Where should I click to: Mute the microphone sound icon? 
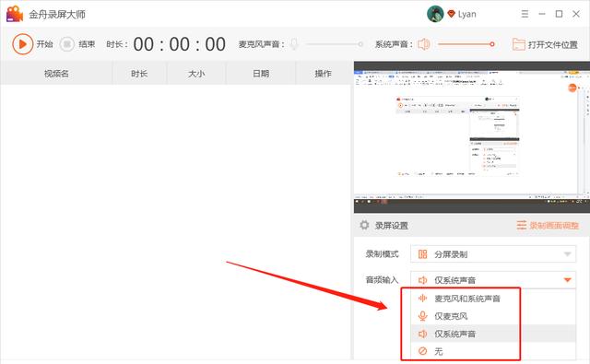[294, 44]
